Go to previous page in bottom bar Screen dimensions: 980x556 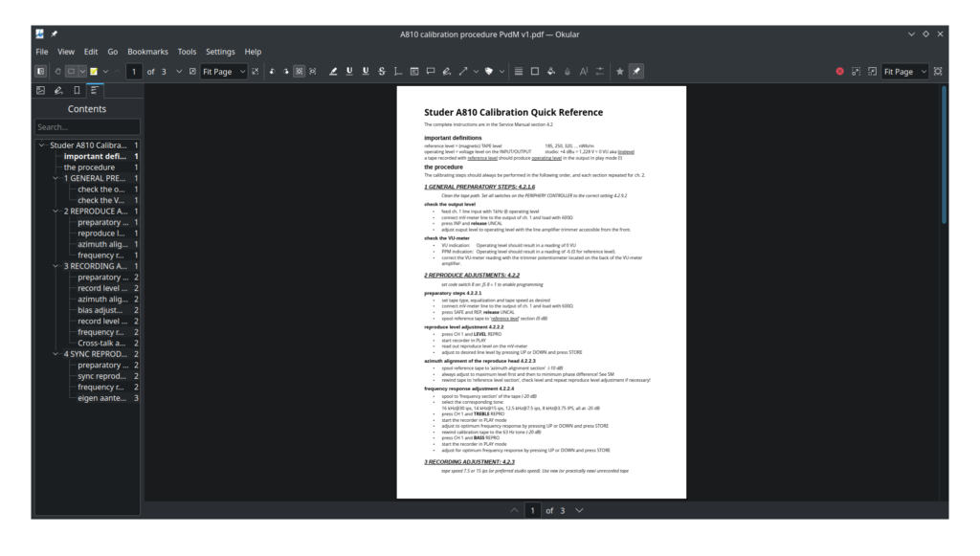pyautogui.click(x=514, y=511)
